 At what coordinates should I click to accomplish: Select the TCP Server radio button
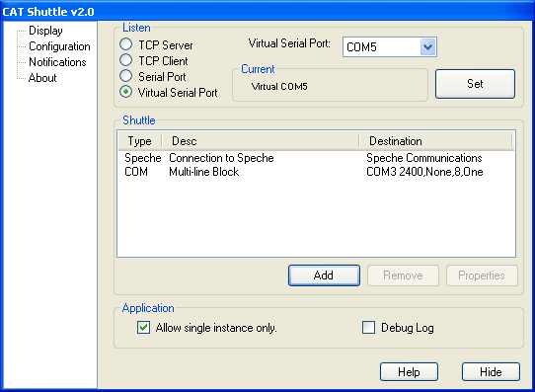pos(126,44)
